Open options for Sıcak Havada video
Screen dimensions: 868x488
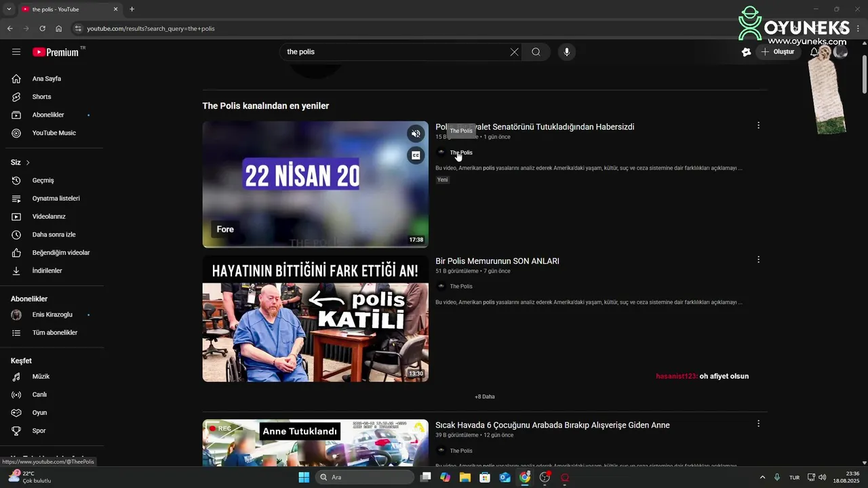point(758,424)
